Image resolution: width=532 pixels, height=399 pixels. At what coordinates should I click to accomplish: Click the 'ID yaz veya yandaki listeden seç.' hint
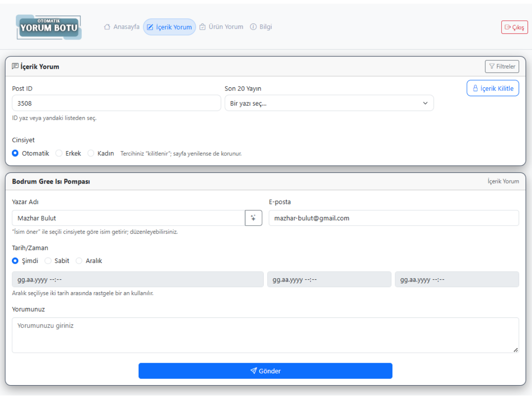pyautogui.click(x=54, y=118)
